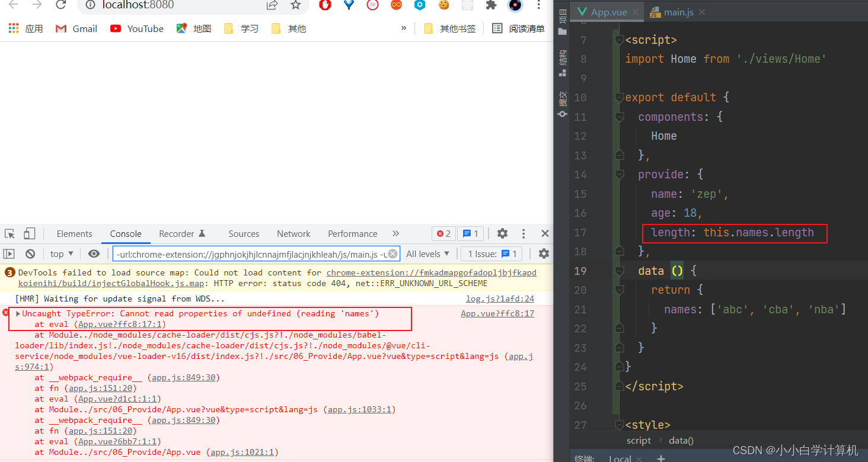The image size is (868, 462).
Task: Open DevTools customize three-dot menu
Action: click(524, 234)
